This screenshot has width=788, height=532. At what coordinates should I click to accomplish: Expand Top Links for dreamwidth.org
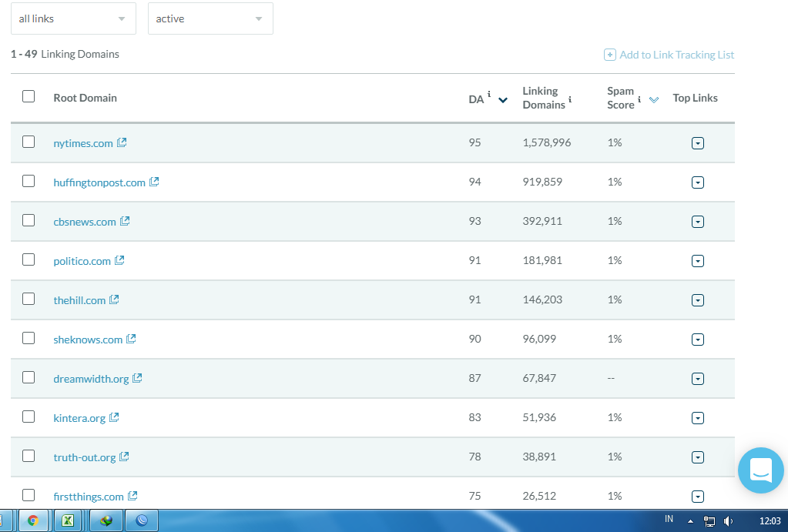pos(698,379)
